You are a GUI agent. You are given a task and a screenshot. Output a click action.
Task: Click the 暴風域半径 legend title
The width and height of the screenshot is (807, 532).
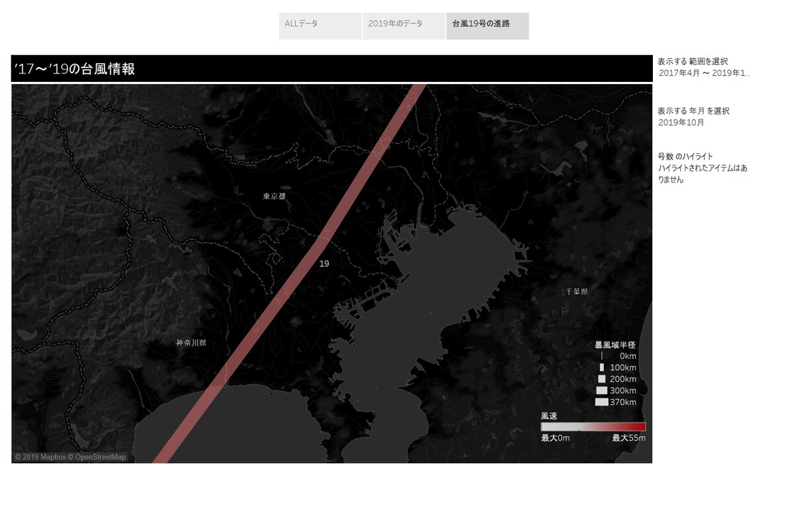[x=615, y=345]
